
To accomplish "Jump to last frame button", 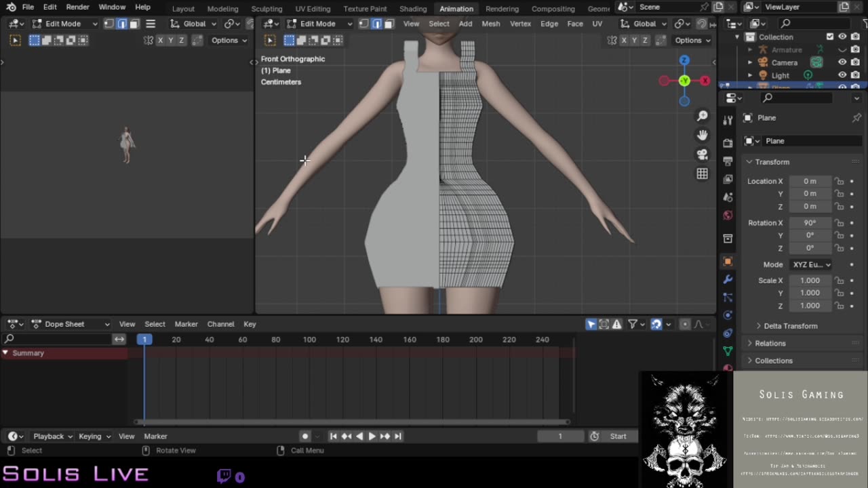I will [x=398, y=436].
